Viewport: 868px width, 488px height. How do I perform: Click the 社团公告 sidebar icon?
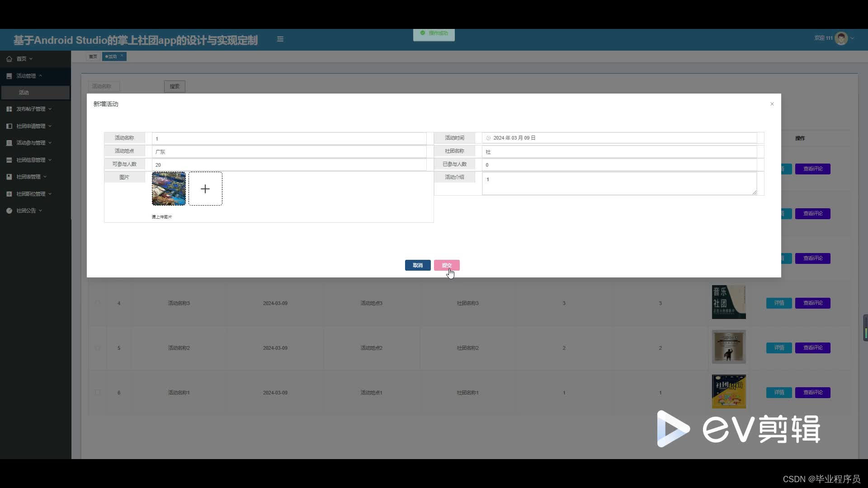pos(9,211)
